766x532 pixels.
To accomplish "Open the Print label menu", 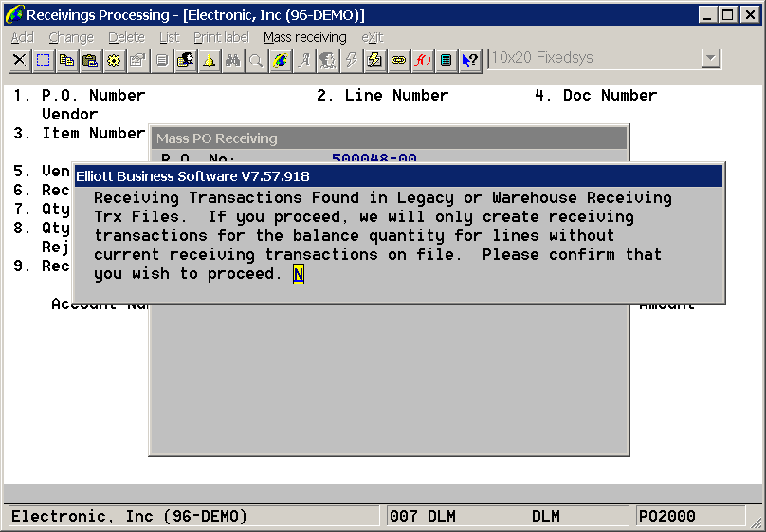I will pos(221,37).
